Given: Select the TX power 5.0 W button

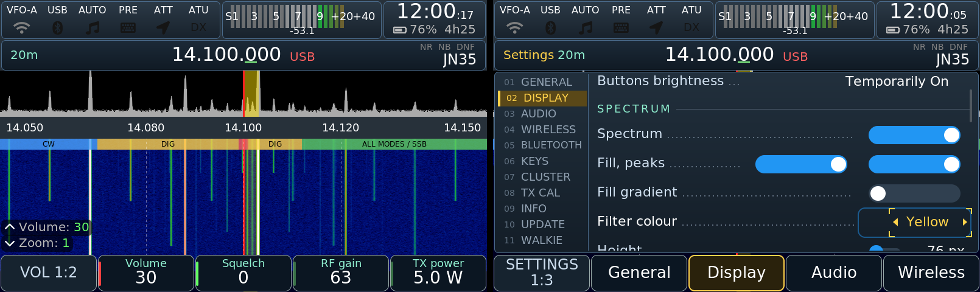Looking at the screenshot, I should point(438,273).
